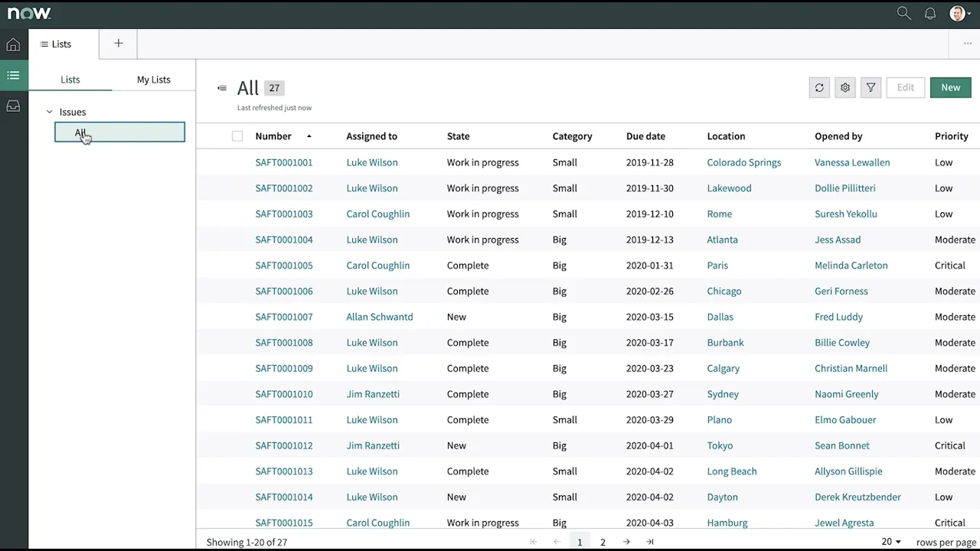The width and height of the screenshot is (980, 551).
Task: Open the list settings gear
Action: click(844, 87)
